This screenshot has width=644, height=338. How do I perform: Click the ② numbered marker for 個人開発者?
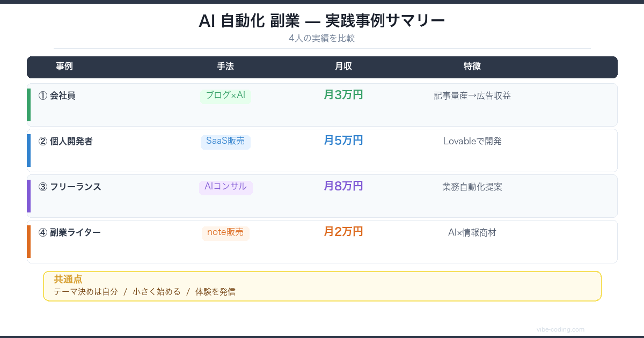coord(42,141)
